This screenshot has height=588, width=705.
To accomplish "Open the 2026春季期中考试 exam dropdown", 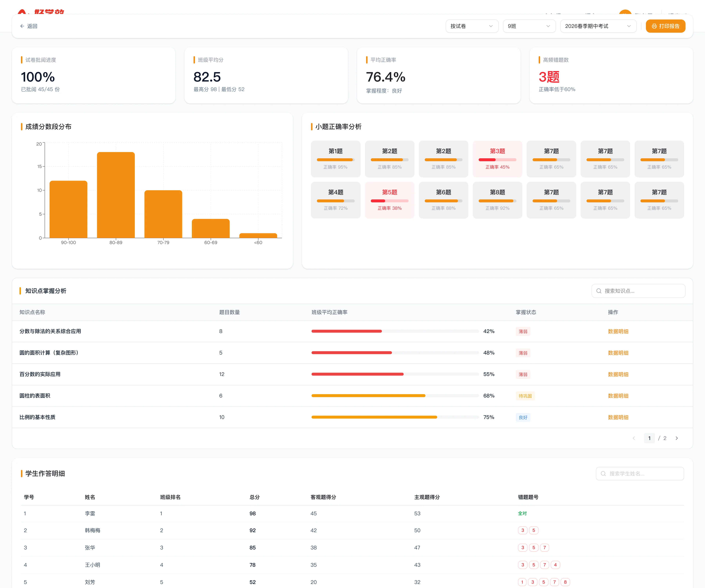I will (x=598, y=26).
